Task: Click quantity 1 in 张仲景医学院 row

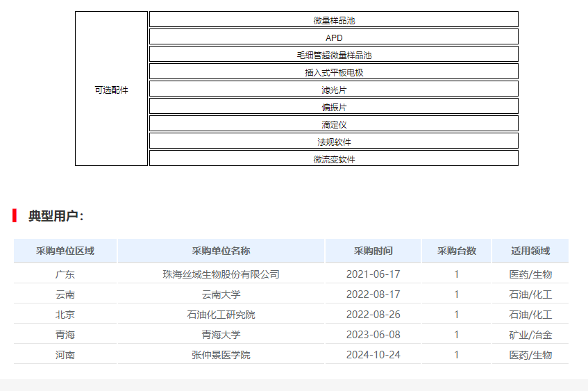Action: click(456, 355)
